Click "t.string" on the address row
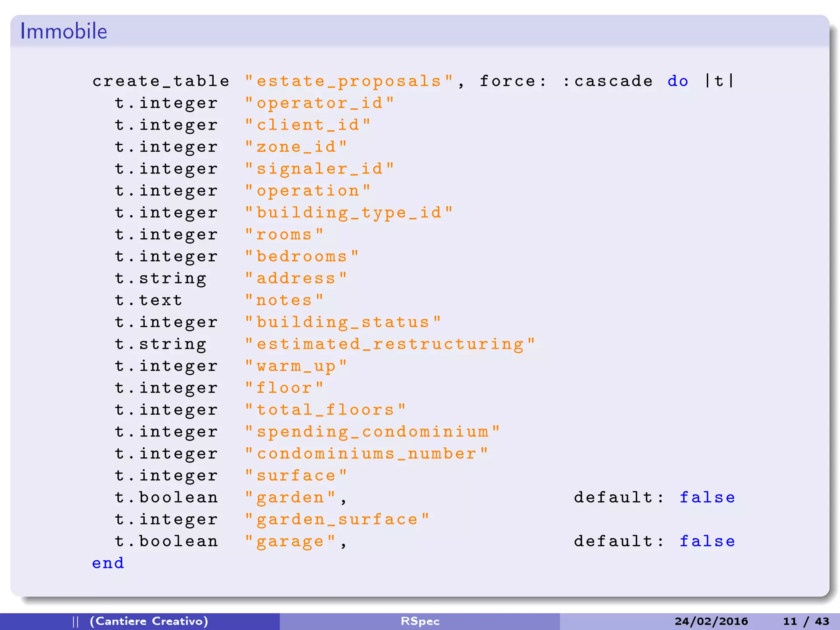The width and height of the screenshot is (840, 630). 161,279
